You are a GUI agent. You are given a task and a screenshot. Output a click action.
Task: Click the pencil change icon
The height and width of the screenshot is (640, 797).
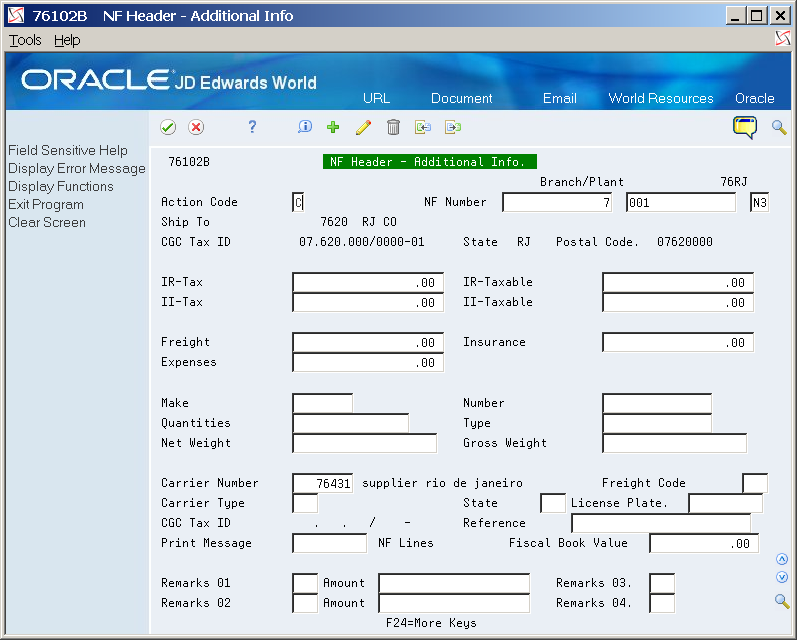[x=363, y=127]
